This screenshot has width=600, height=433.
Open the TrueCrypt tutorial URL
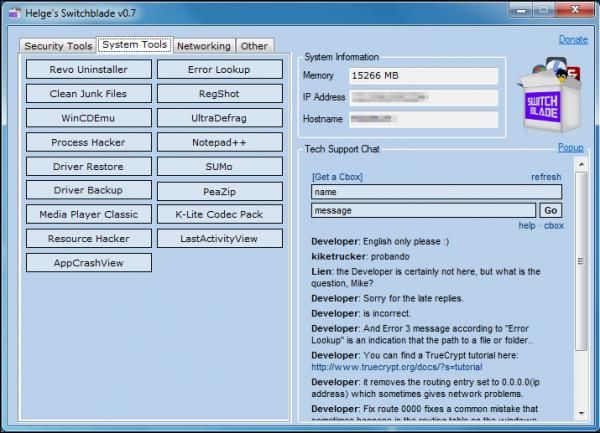tap(397, 366)
